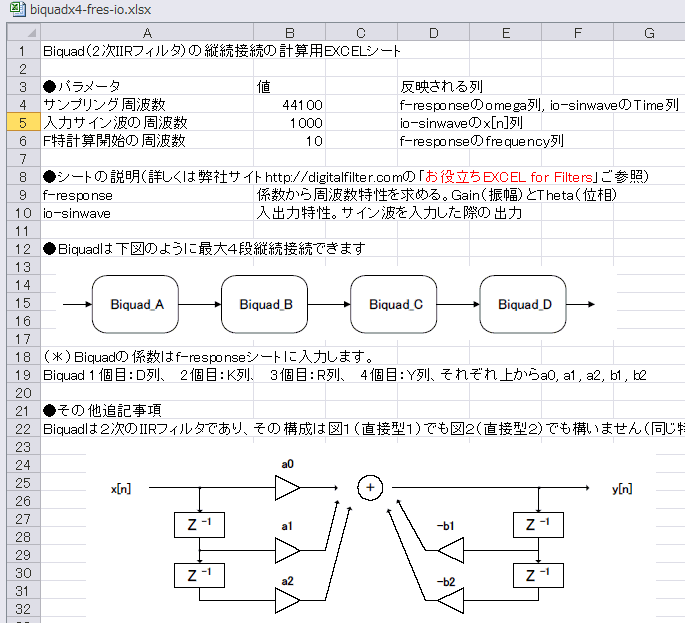Image resolution: width=685 pixels, height=623 pixels.
Task: Click description 入出力特性。サイン波を入力した際の出力
Action: tap(389, 213)
